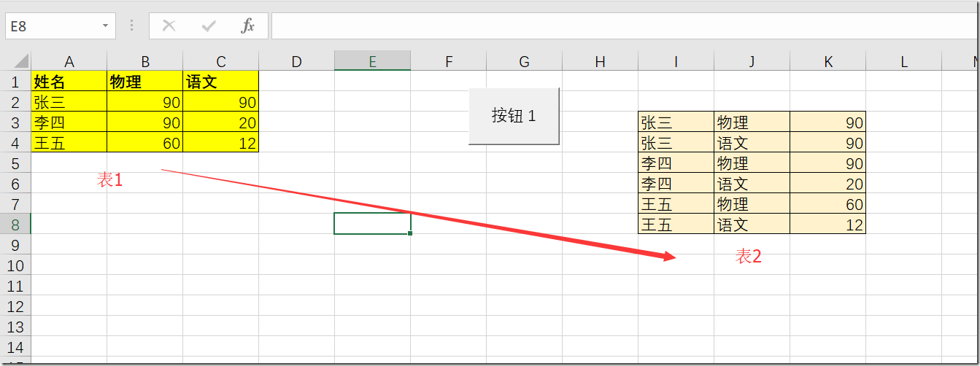This screenshot has width=980, height=366.
Task: Select column G header
Action: [x=525, y=61]
